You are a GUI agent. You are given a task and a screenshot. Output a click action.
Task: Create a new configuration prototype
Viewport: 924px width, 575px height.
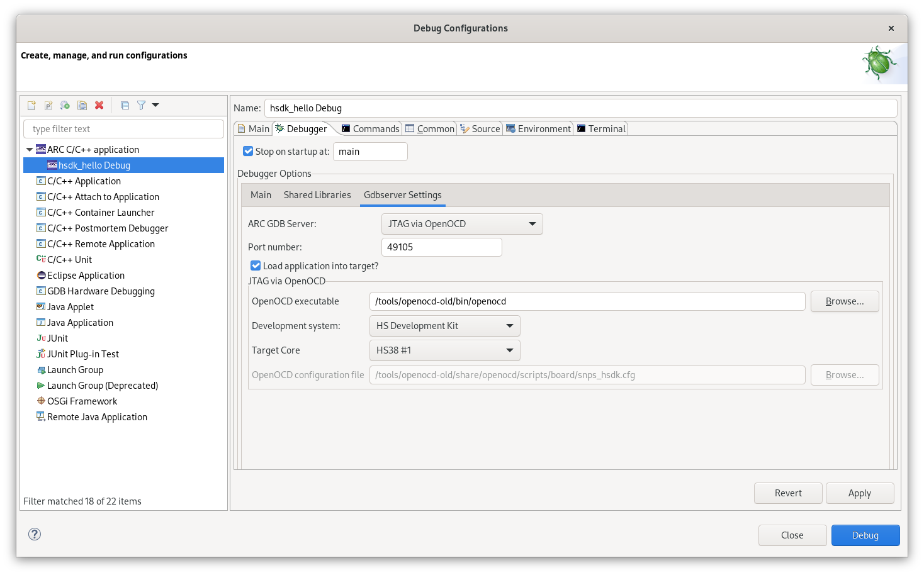(x=48, y=105)
